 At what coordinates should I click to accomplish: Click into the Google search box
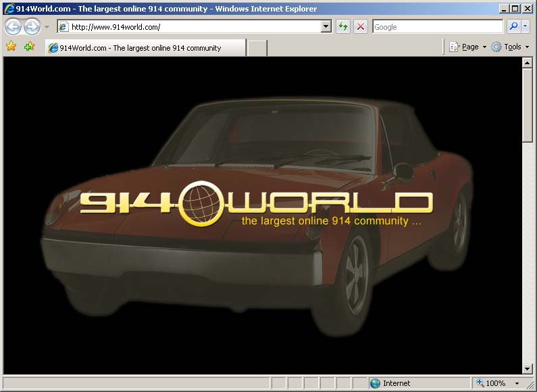[x=438, y=27]
